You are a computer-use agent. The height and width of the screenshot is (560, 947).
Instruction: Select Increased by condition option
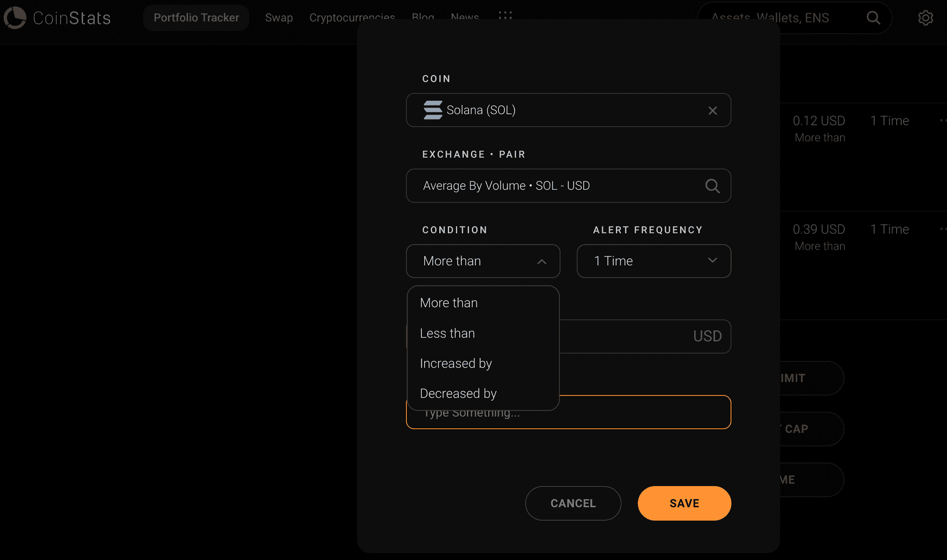456,363
